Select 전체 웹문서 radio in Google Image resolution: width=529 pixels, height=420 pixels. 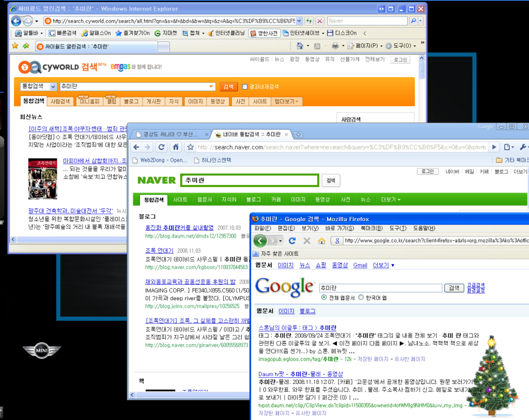tap(324, 298)
